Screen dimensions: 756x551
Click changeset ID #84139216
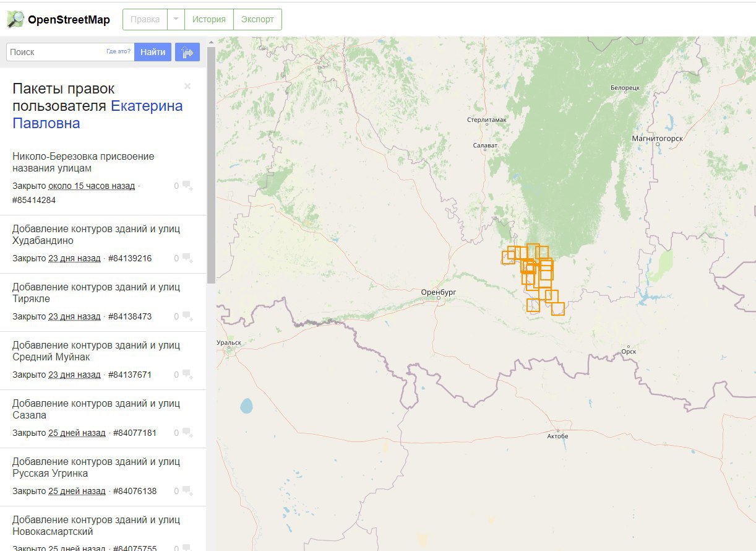pos(130,258)
